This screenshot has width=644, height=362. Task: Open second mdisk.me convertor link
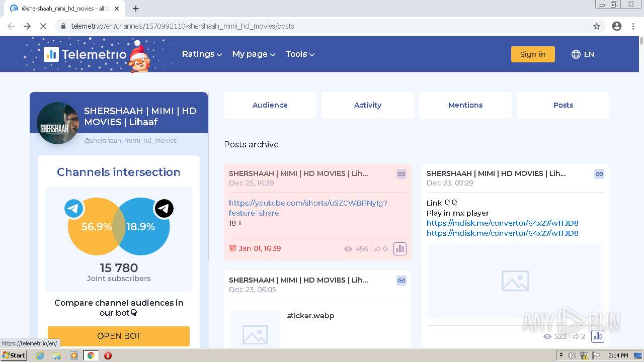pyautogui.click(x=503, y=233)
